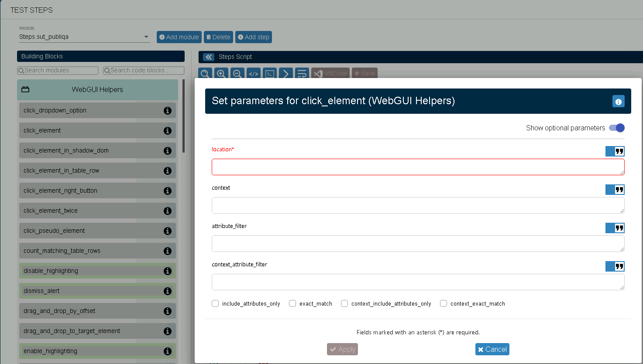The image size is (643, 364).
Task: Zoom out on the steps script
Action: 237,74
